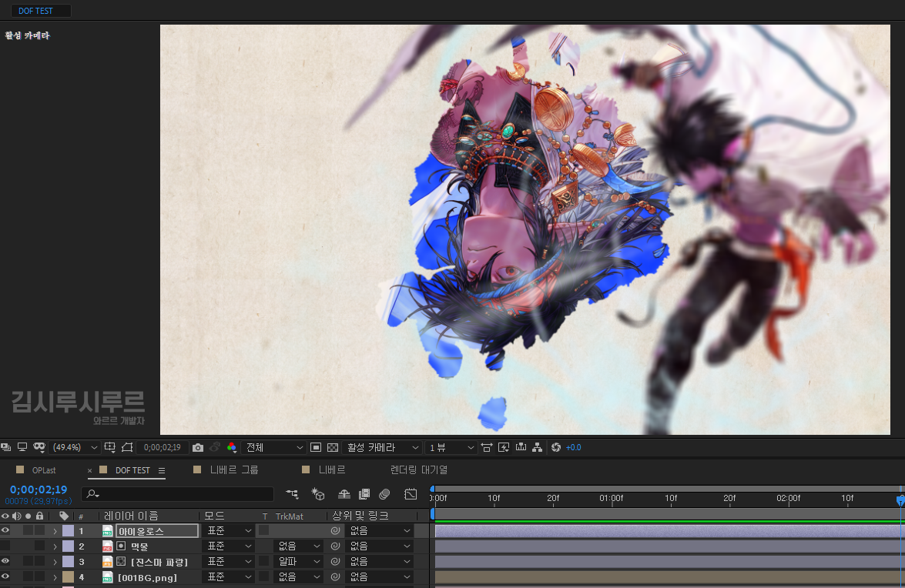Screen dimensions: 905x588
Task: Click the reset exposure icon
Action: point(556,447)
